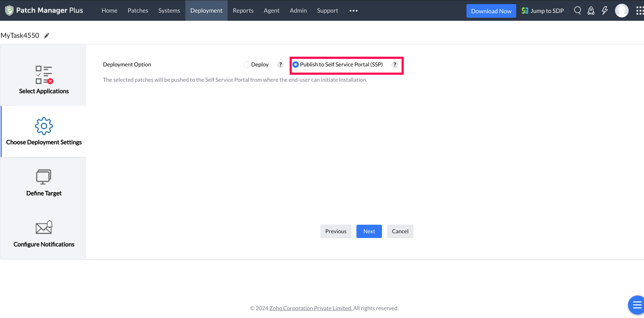Go to the Choose Deployment Settings step label

(44, 142)
